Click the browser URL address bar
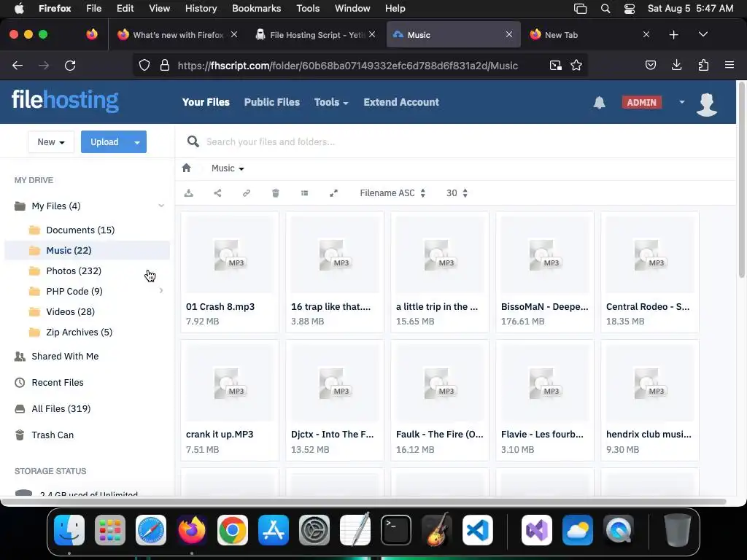Viewport: 747px width, 560px height. coord(348,65)
